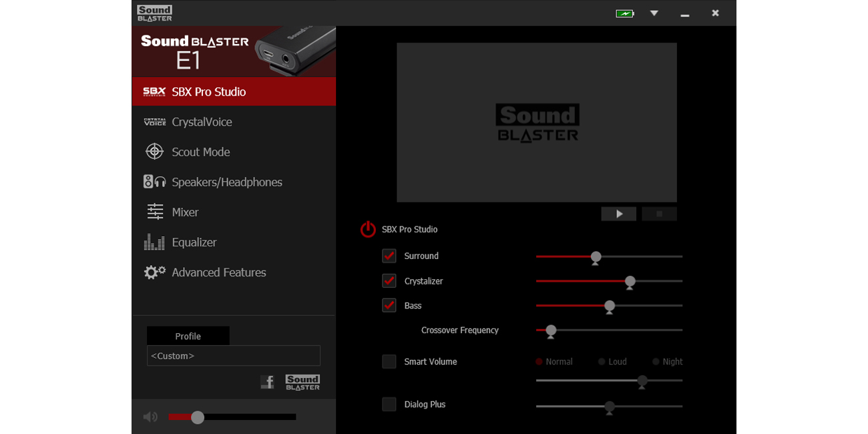The width and height of the screenshot is (868, 434).
Task: Select the Night mode radio button
Action: (x=655, y=361)
